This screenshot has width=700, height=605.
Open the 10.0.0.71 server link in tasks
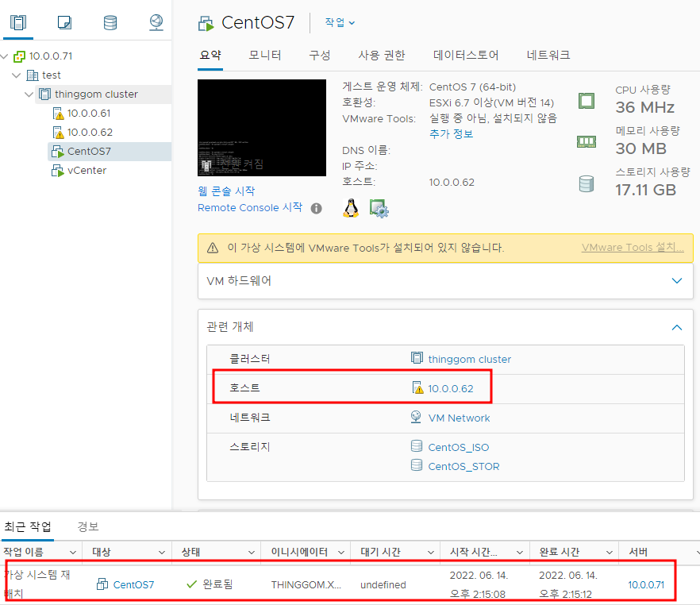click(x=646, y=585)
